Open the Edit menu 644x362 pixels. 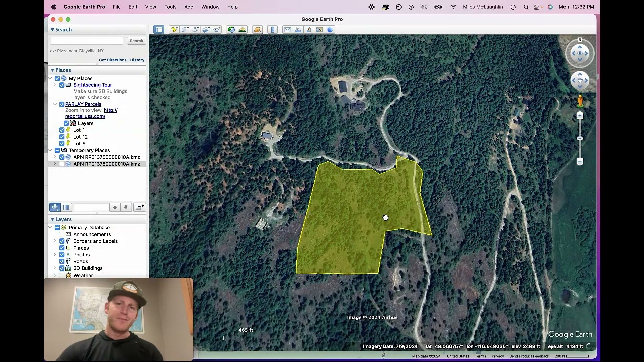(x=133, y=7)
